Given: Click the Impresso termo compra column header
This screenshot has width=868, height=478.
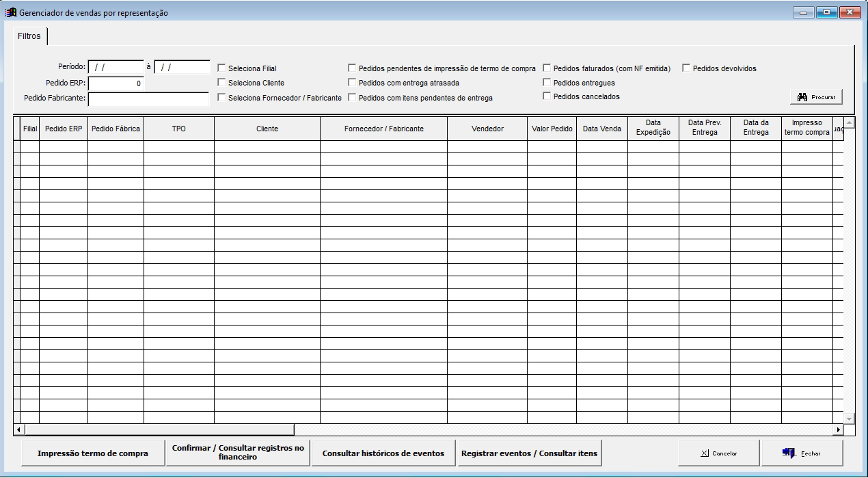Looking at the screenshot, I should click(x=807, y=129).
